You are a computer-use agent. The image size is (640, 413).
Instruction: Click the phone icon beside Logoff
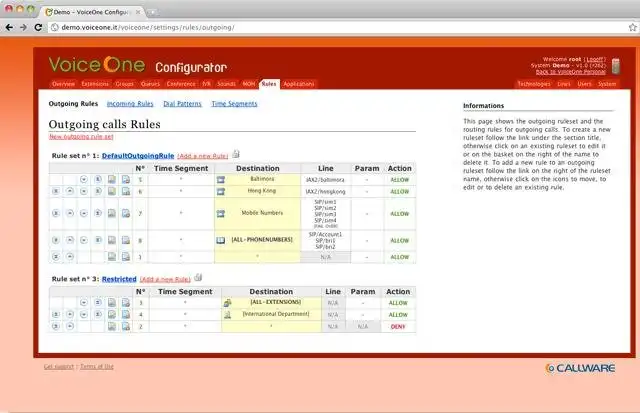click(x=616, y=66)
